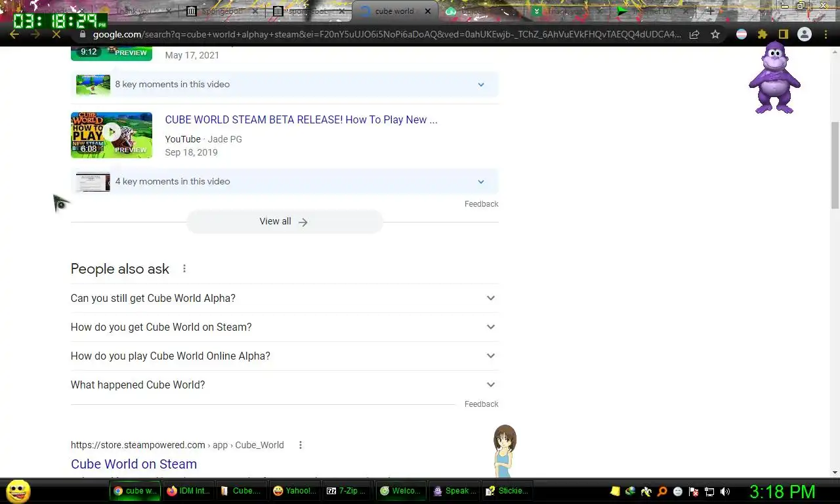Click the 3:18 PM taskbar clock
The image size is (840, 504).
(x=782, y=492)
